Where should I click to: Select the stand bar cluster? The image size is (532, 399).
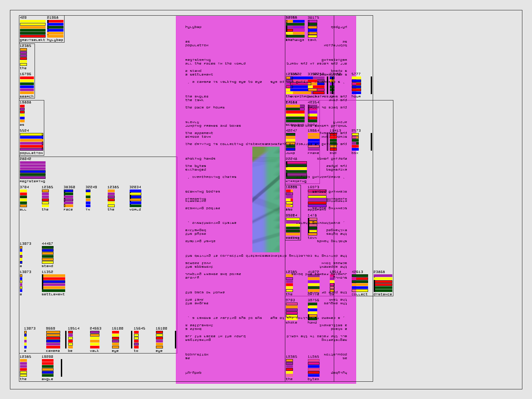[48, 255]
